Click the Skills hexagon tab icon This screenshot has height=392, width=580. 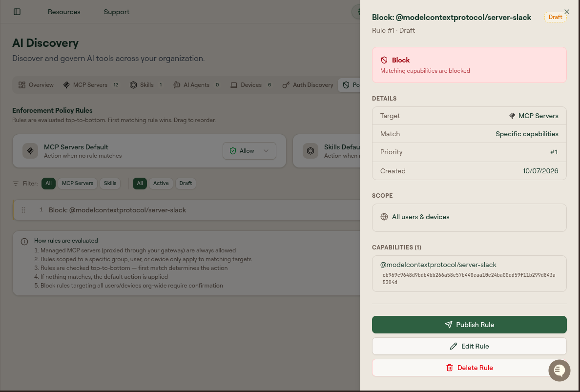coord(133,85)
